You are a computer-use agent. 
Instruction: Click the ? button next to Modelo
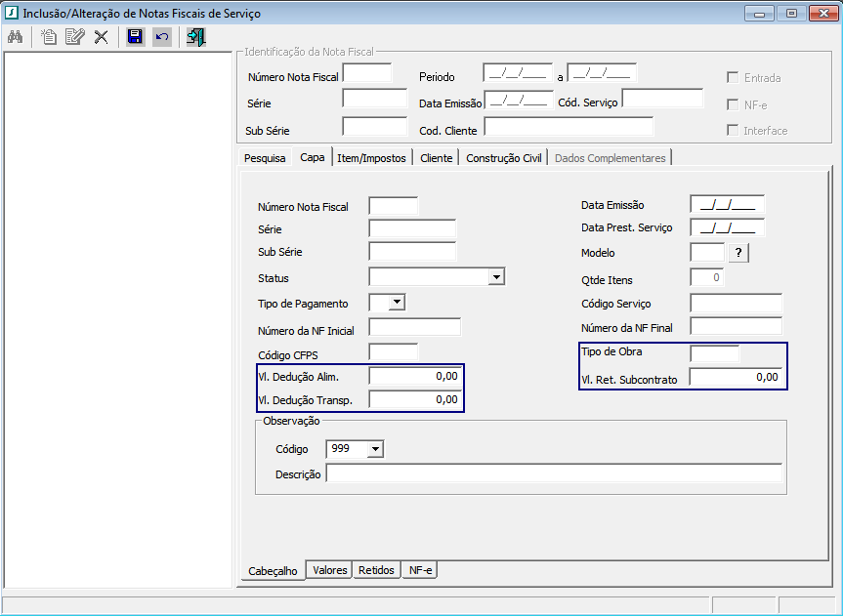coord(739,253)
